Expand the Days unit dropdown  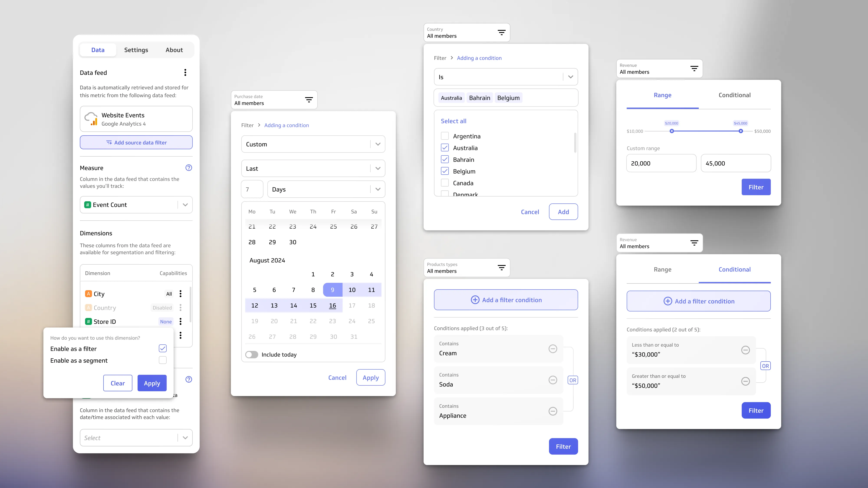378,189
